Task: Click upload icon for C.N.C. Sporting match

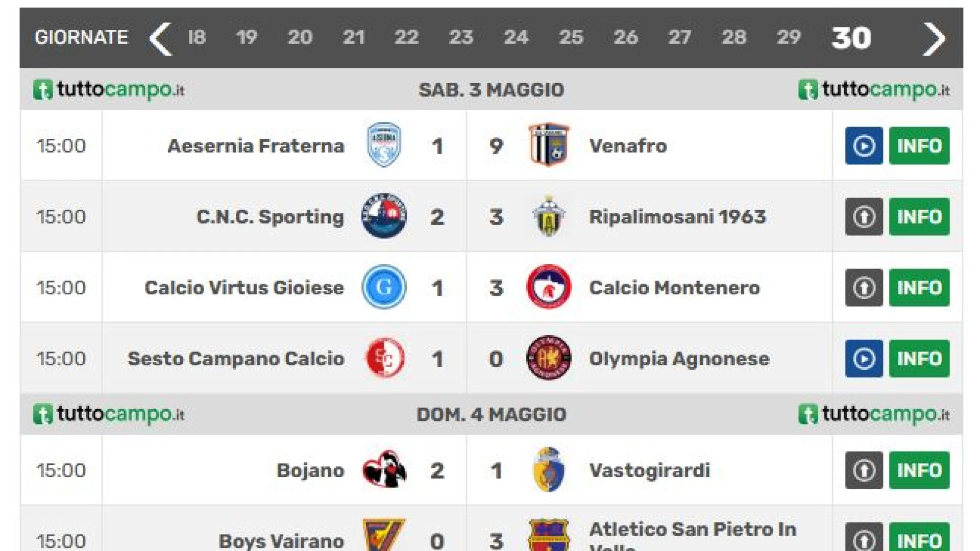Action: click(864, 217)
